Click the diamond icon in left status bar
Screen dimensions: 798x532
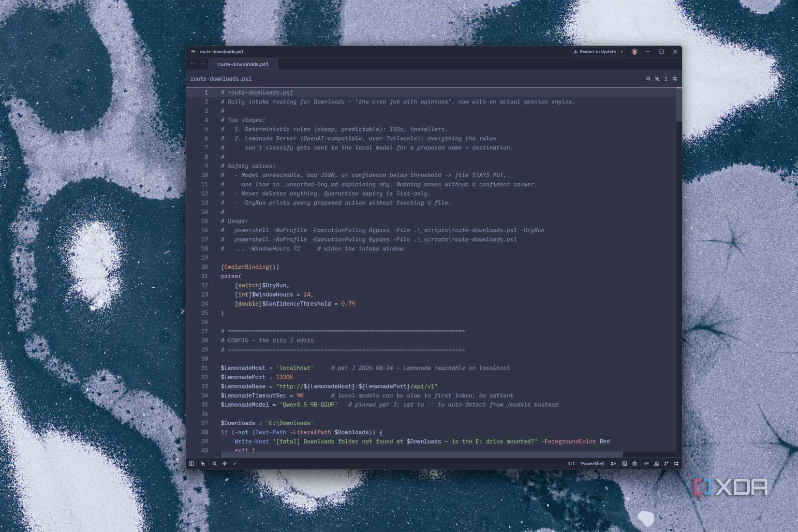(224, 463)
